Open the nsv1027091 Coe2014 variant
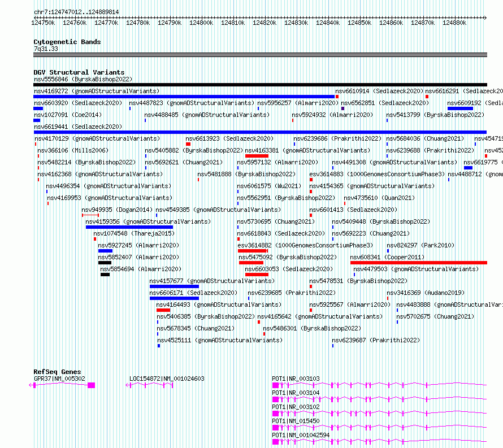The image size is (503, 448). tap(68, 115)
